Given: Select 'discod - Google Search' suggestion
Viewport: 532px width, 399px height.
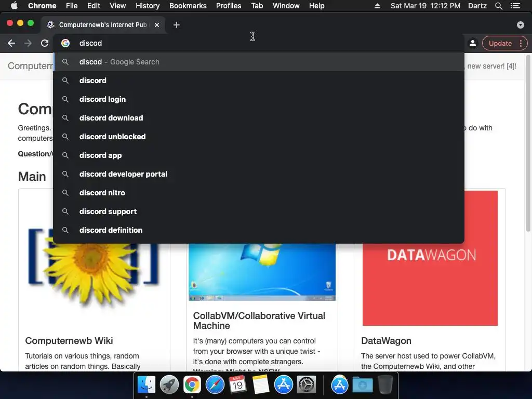Looking at the screenshot, I should [259, 62].
